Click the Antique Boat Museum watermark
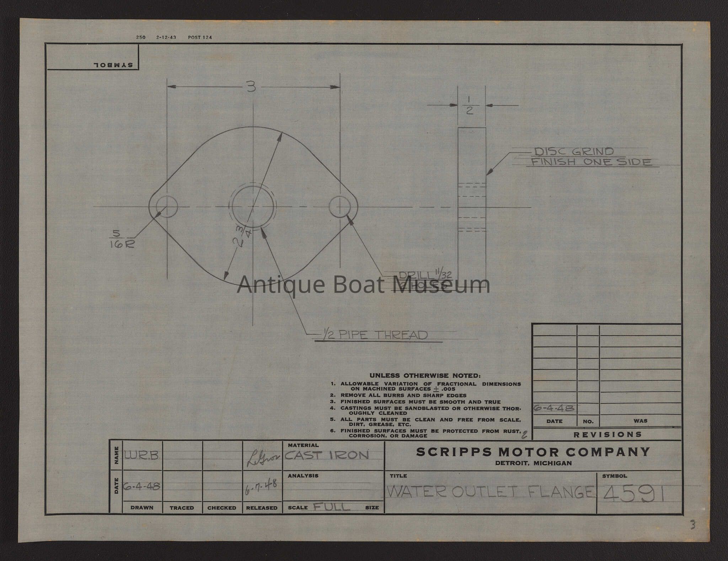This screenshot has width=728, height=561. 363,285
